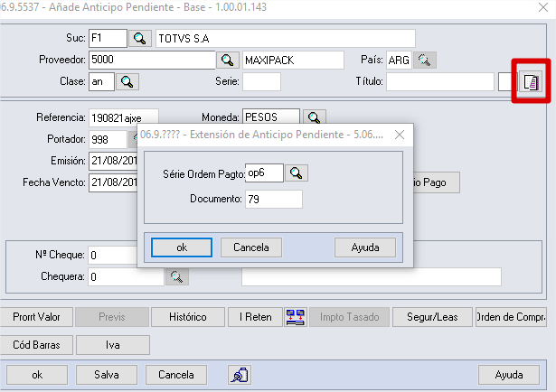Focus the Clase field containing an
Image resolution: width=556 pixels, height=392 pixels.
click(x=102, y=82)
